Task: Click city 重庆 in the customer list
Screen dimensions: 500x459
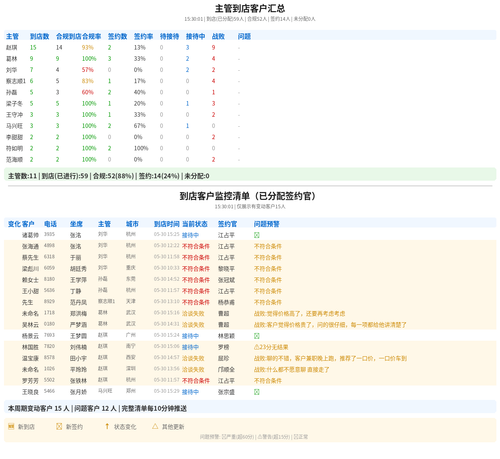Action: click(131, 268)
